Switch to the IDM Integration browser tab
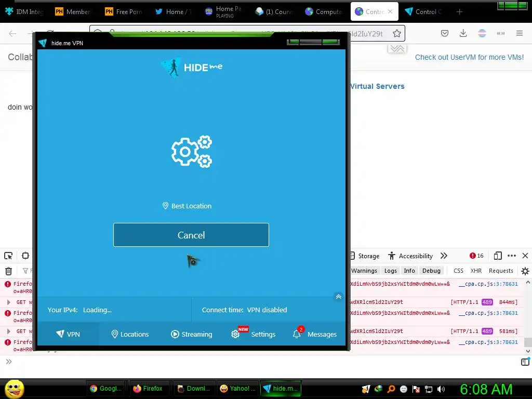This screenshot has width=532, height=399. pyautogui.click(x=24, y=11)
